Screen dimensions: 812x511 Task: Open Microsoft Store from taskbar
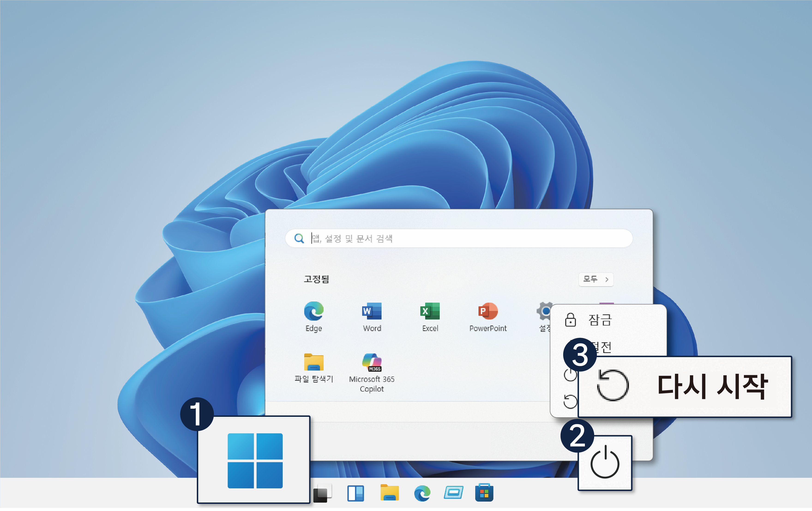pos(484,493)
